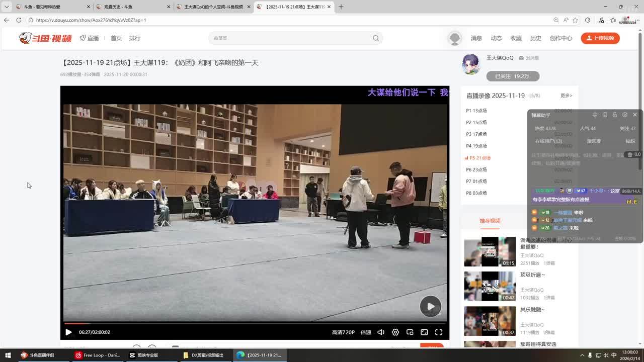Viewport: 644px width, 362px height.
Task: Add this page to favorites star
Action: [576, 20]
